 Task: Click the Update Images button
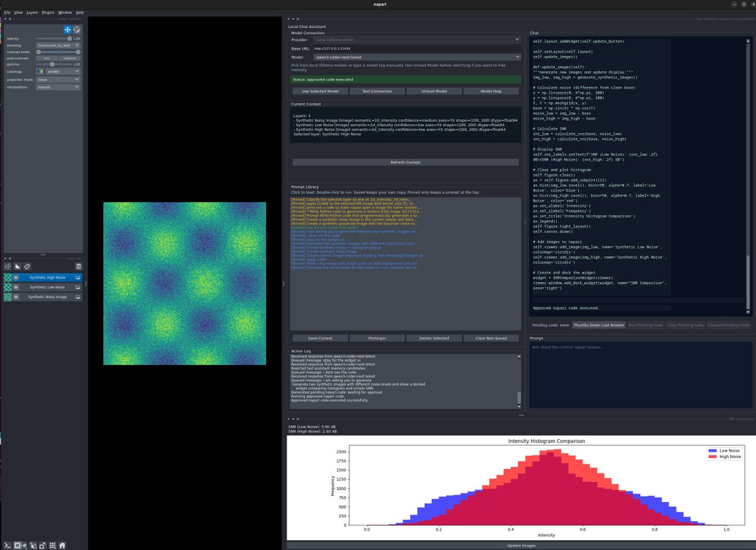pos(521,546)
